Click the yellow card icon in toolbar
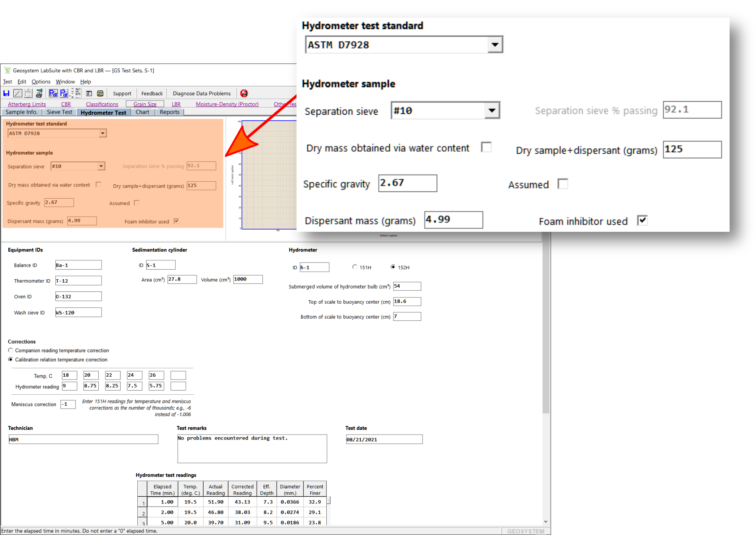 [100, 93]
